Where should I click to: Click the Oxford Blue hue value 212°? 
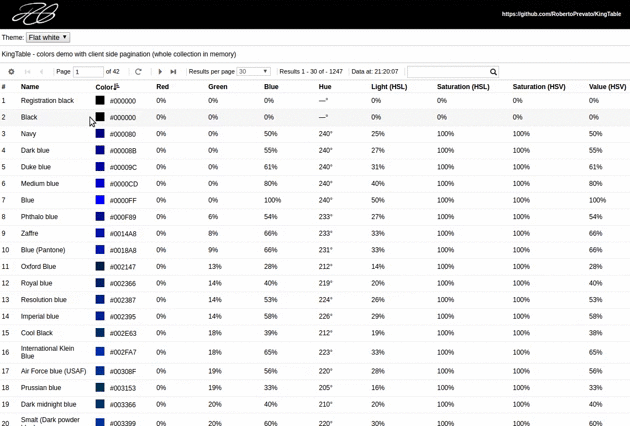[325, 266]
